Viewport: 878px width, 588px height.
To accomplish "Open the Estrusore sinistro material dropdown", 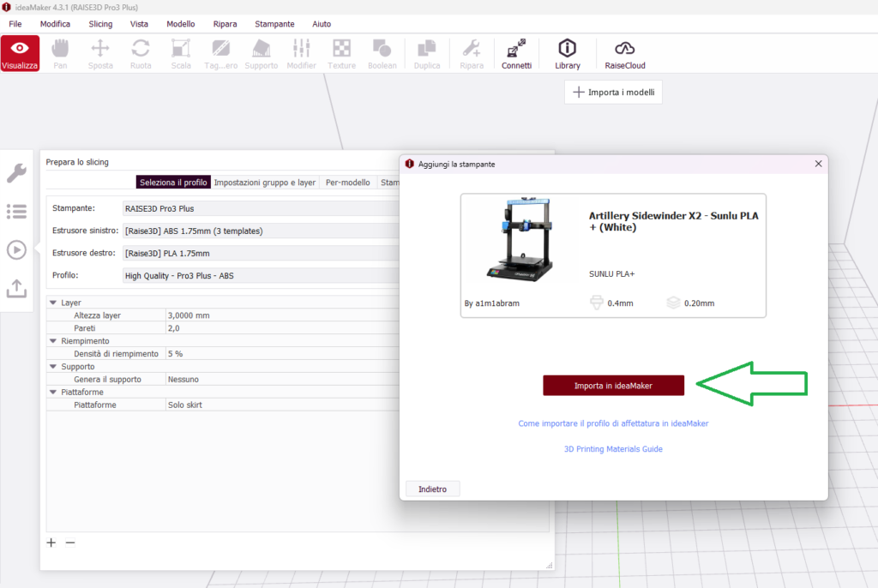I will (x=261, y=231).
